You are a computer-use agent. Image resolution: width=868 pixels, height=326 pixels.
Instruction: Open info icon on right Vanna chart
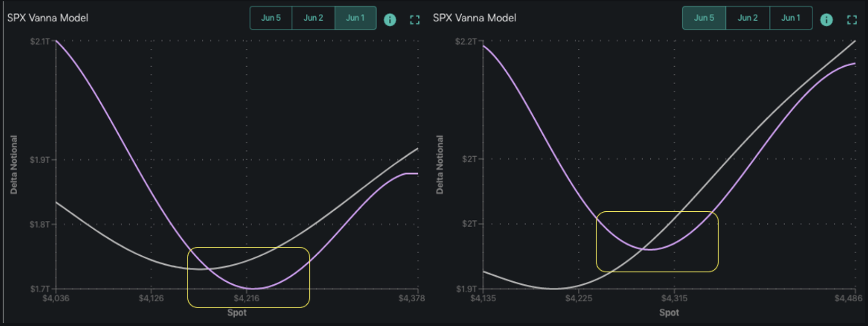[x=826, y=20]
